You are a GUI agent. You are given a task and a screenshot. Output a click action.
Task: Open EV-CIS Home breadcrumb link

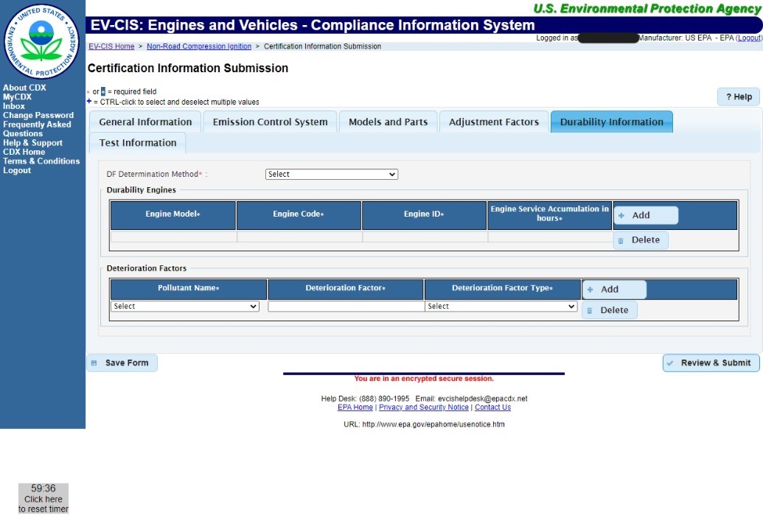pyautogui.click(x=111, y=46)
